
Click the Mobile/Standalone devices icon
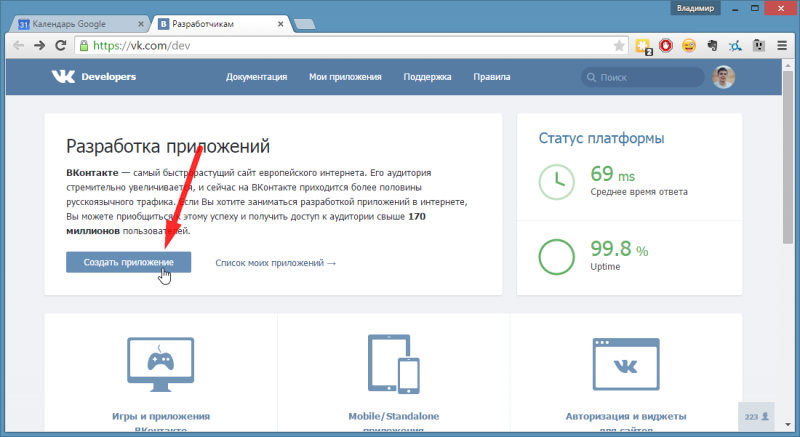click(x=393, y=364)
